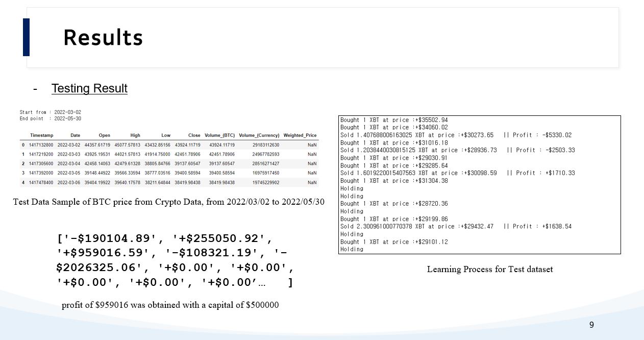Select the "Date" column header
Viewport: 644px width, 340px height.
75,135
